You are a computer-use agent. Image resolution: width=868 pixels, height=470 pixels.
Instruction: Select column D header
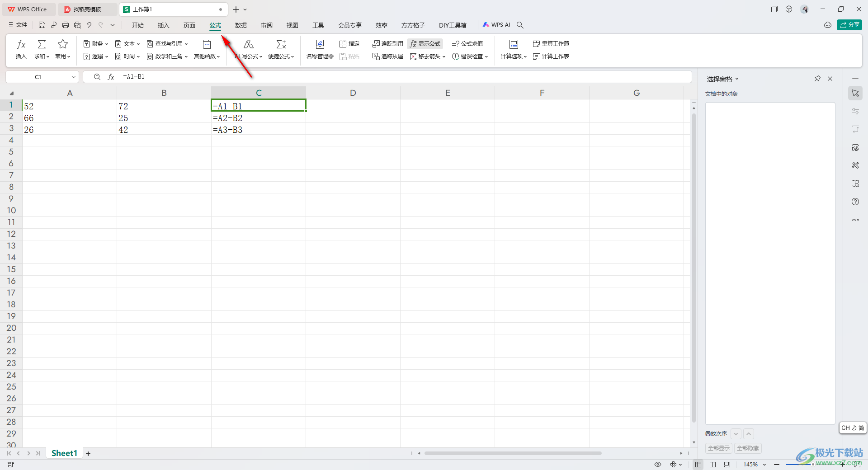tap(353, 93)
